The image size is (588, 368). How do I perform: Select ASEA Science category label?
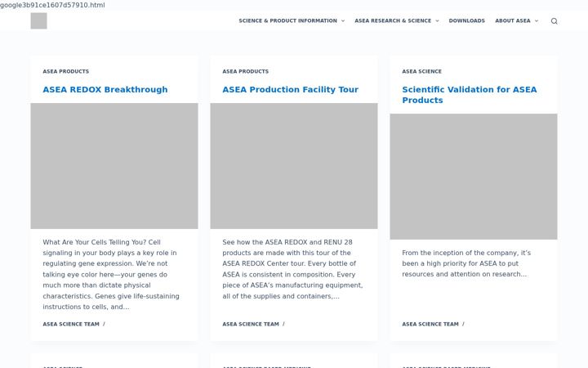422,71
